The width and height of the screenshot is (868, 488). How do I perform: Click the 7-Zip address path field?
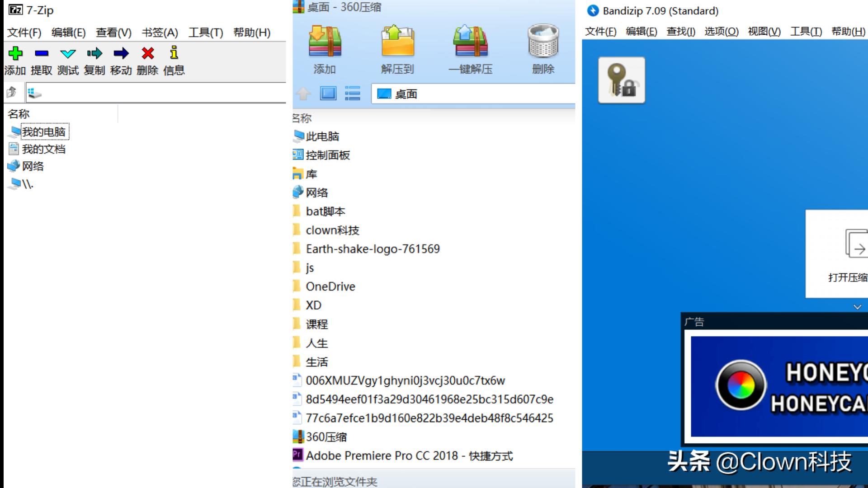pyautogui.click(x=156, y=93)
